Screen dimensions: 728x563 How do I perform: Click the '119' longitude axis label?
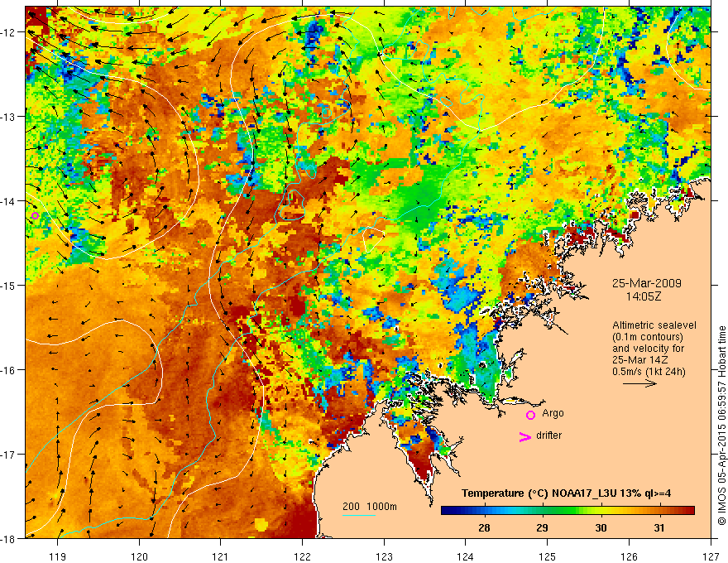coord(58,556)
